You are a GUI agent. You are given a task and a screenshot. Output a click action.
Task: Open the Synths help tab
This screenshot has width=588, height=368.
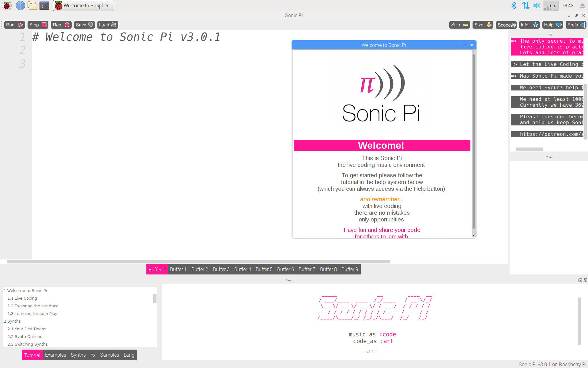(78, 355)
